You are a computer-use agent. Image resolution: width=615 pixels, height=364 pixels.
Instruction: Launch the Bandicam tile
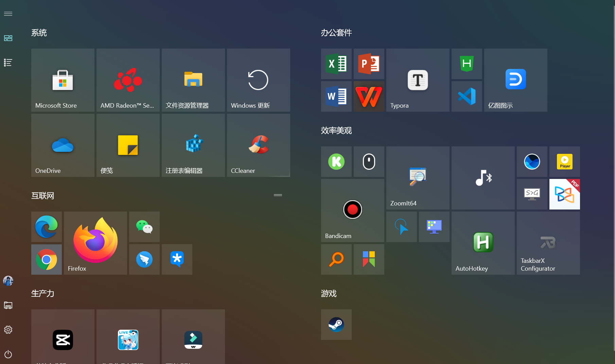click(x=353, y=211)
